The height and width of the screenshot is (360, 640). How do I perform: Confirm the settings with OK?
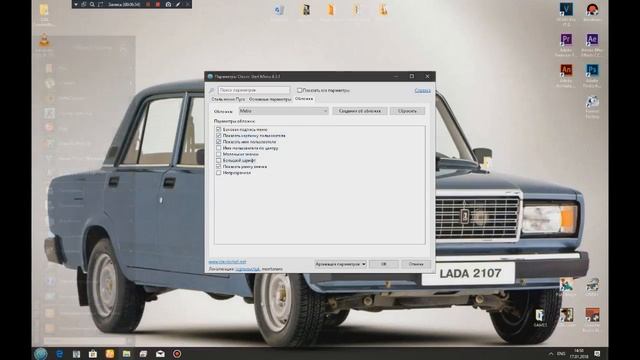384,264
